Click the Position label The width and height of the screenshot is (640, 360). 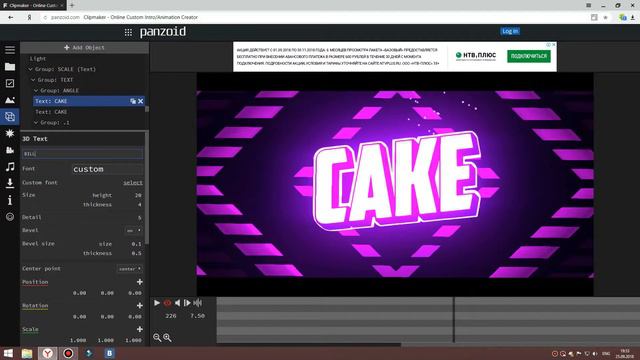click(35, 282)
